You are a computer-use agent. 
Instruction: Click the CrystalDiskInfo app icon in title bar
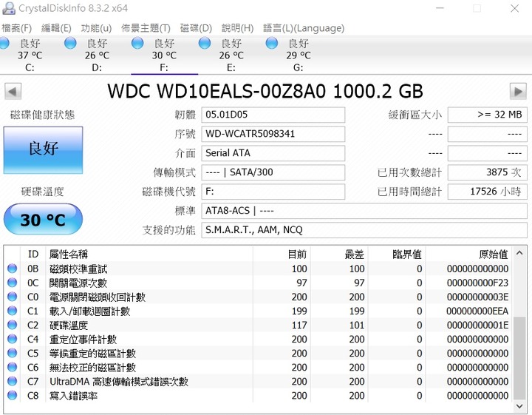(x=8, y=8)
